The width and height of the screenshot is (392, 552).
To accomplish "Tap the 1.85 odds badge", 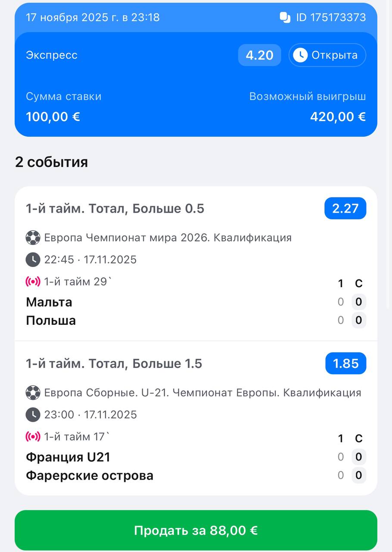I will click(345, 364).
